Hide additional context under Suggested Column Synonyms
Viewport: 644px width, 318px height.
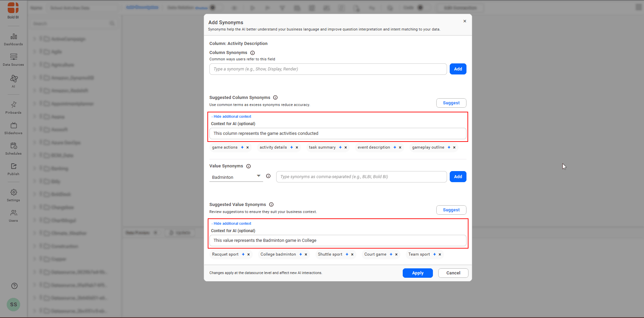click(232, 116)
